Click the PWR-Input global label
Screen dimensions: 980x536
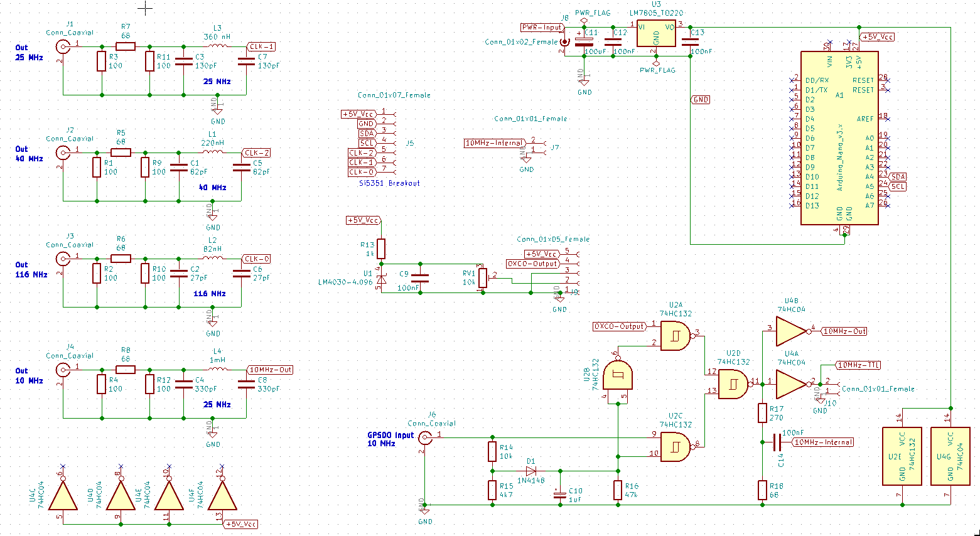pyautogui.click(x=542, y=27)
